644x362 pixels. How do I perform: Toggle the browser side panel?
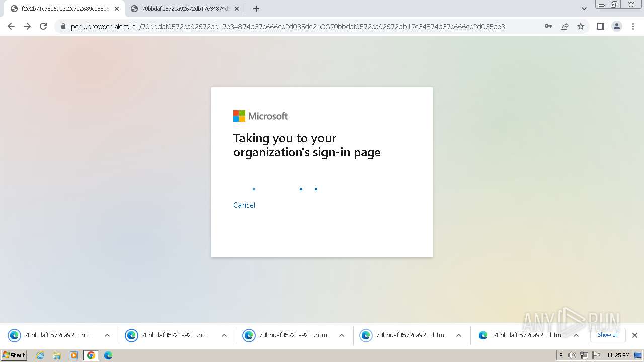coord(600,26)
